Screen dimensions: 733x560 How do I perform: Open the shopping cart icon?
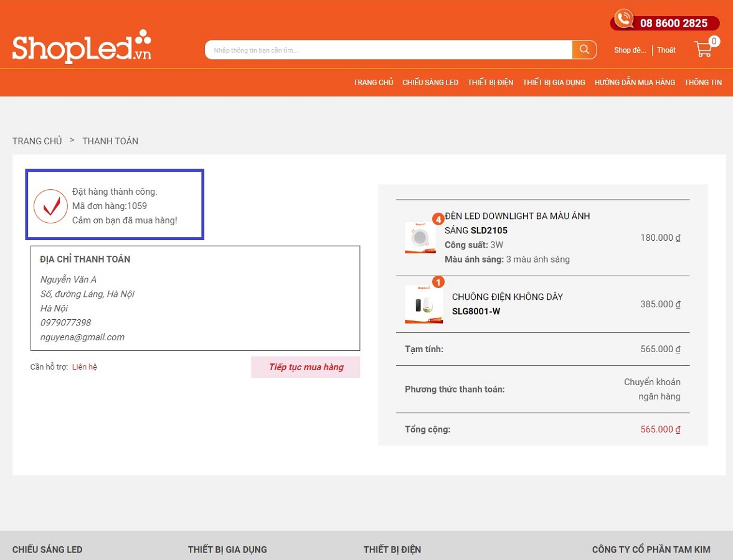coord(704,49)
